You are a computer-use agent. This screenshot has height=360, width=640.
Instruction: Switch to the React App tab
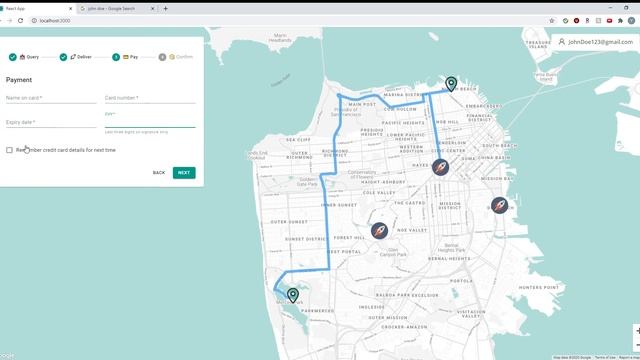35,9
